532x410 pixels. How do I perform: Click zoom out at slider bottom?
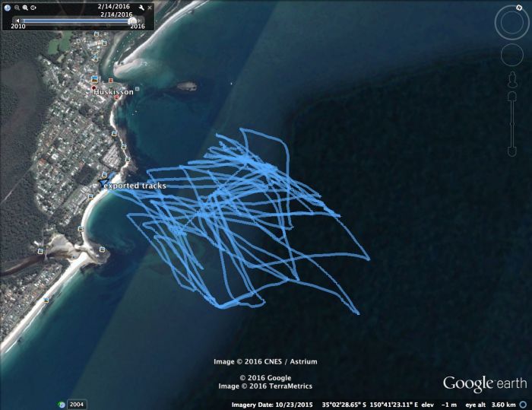[x=512, y=151]
